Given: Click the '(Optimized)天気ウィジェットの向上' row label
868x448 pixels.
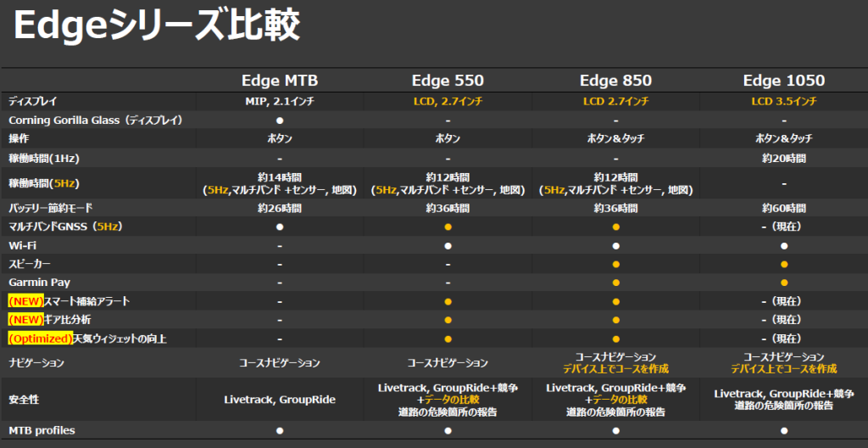Looking at the screenshot, I should click(x=87, y=339).
